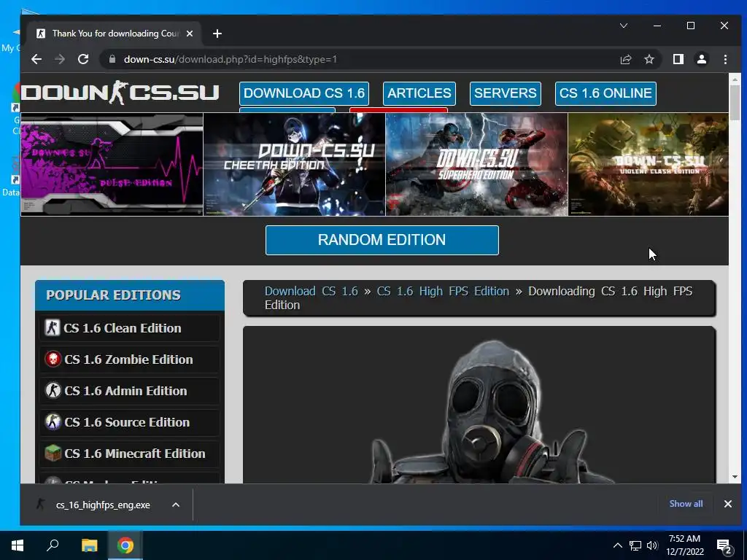This screenshot has width=747, height=560.
Task: Open a new browser tab
Action: (217, 34)
